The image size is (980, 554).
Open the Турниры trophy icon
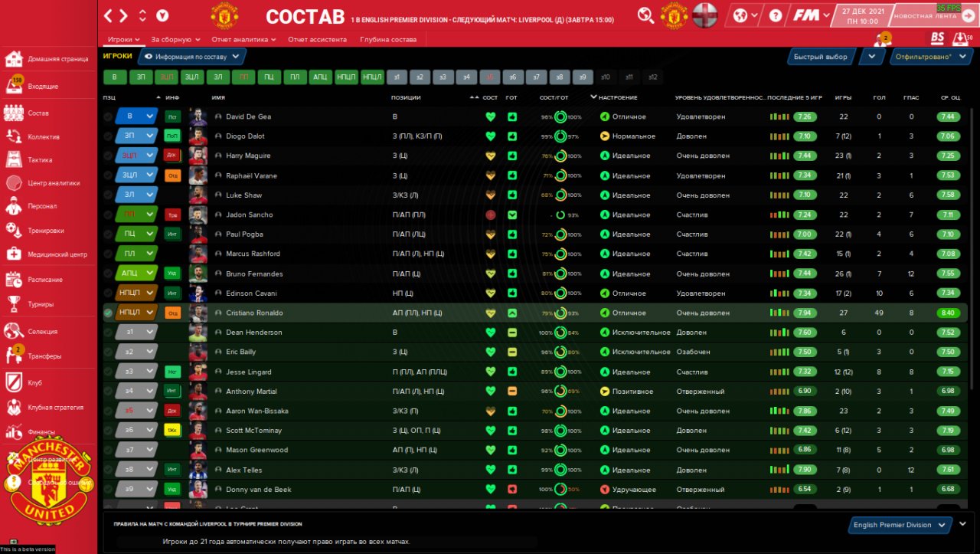click(x=14, y=304)
